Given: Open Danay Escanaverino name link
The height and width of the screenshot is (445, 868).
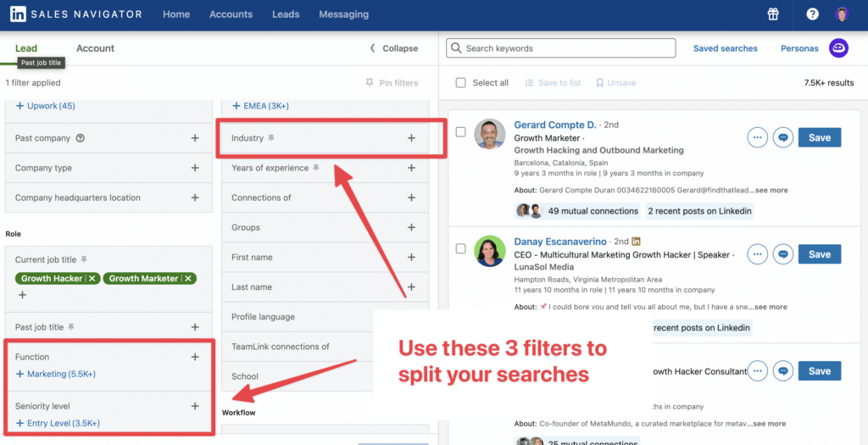Looking at the screenshot, I should click(x=561, y=242).
